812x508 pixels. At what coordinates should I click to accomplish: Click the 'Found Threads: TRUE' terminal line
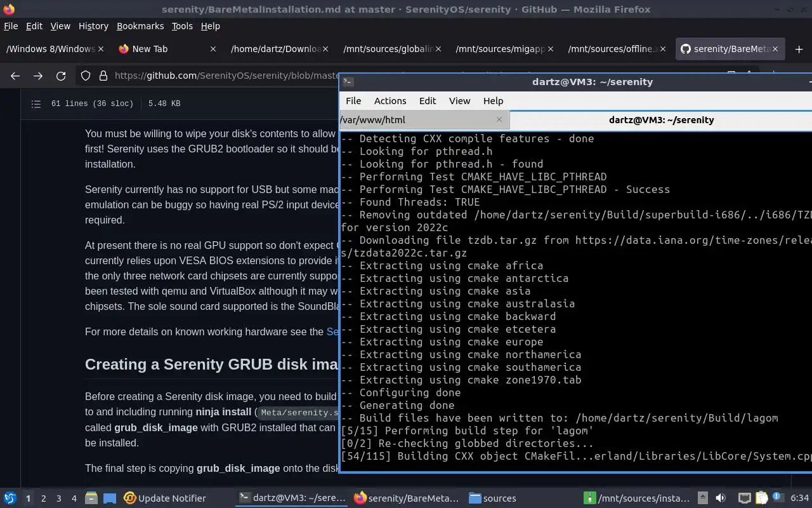410,202
